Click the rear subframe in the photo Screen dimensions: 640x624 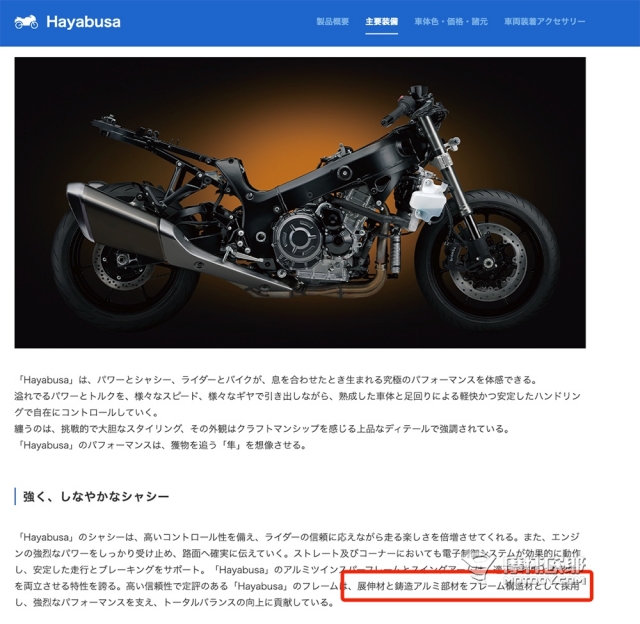(x=163, y=152)
